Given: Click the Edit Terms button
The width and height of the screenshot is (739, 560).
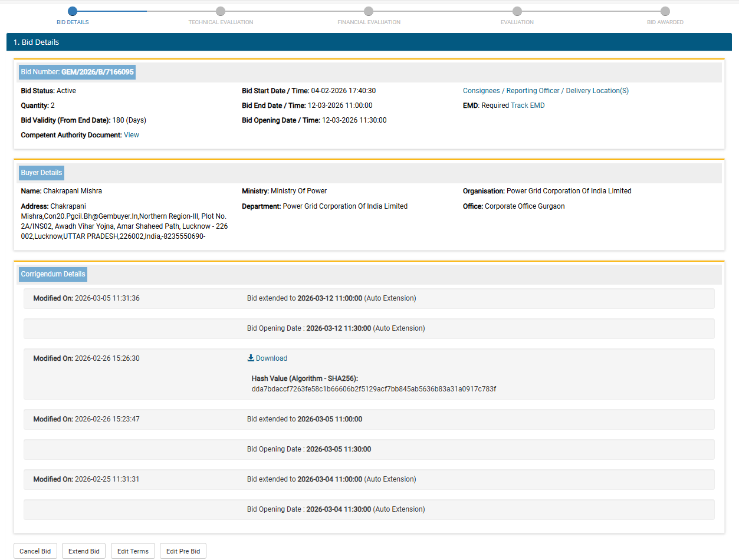Looking at the screenshot, I should point(133,551).
